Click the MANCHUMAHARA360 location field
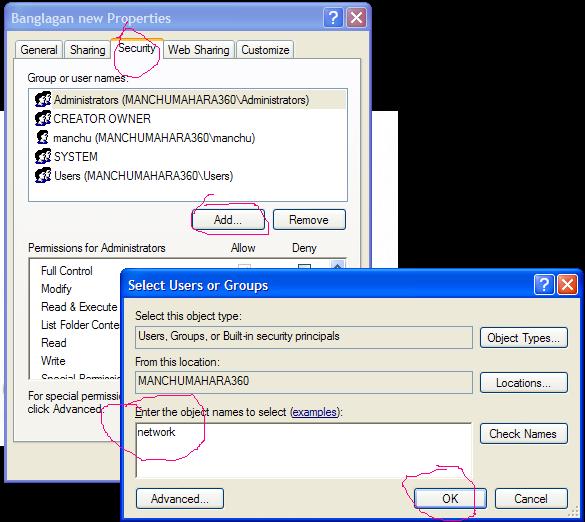585x522 pixels. [x=304, y=382]
